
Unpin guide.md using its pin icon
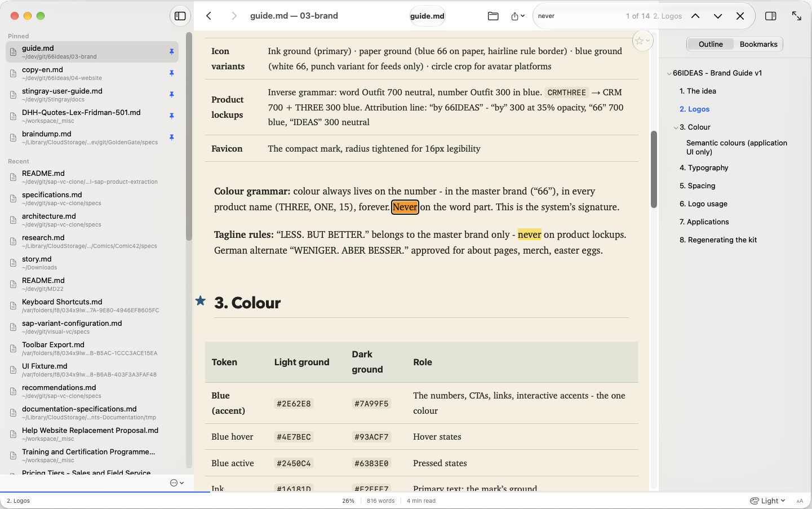171,52
